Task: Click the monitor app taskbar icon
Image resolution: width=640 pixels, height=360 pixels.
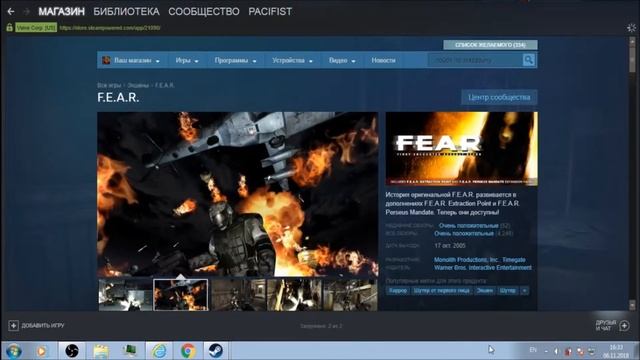Action: click(x=130, y=351)
